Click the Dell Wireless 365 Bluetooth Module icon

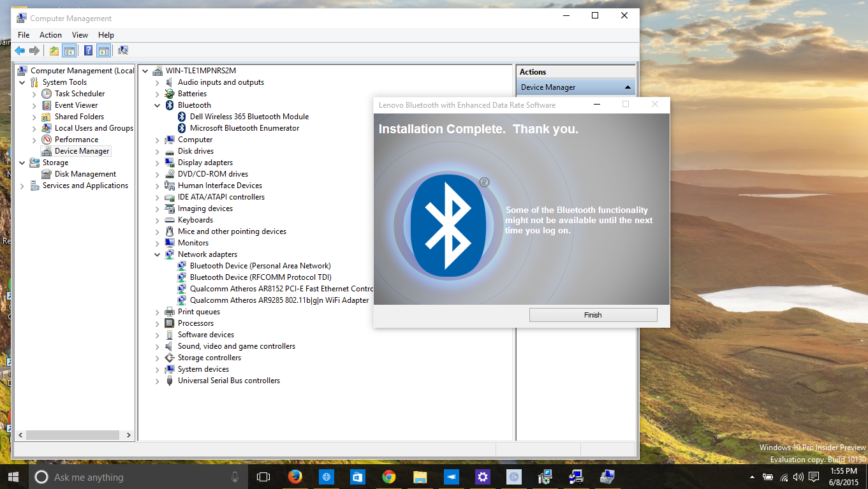(x=182, y=117)
